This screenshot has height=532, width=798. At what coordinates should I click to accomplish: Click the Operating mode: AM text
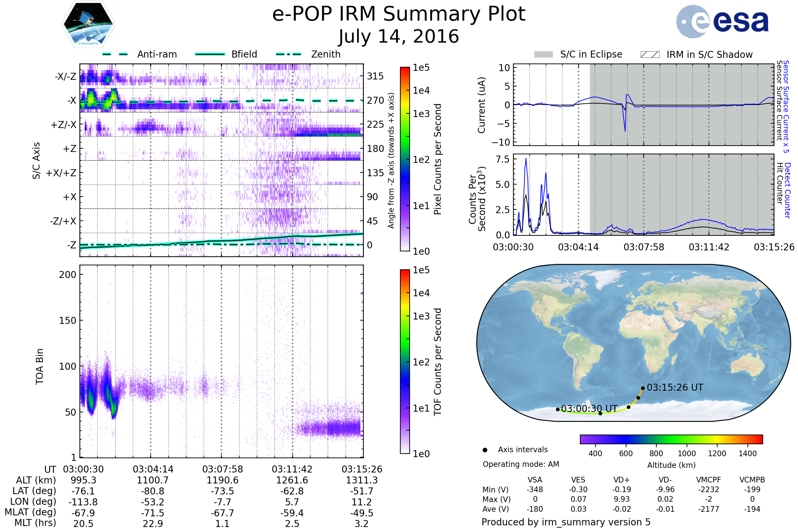521,465
